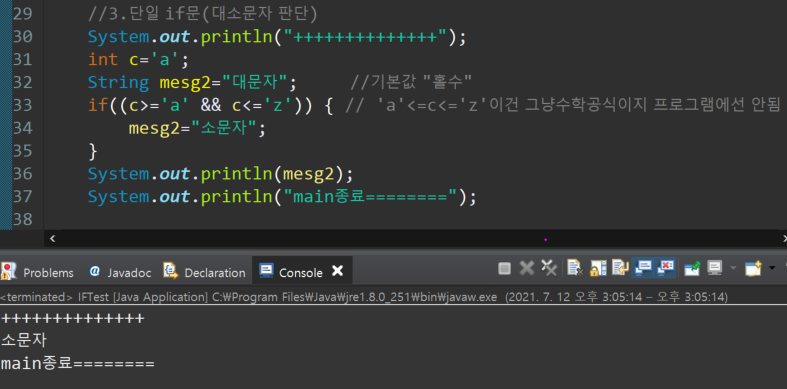Toggle Show Console When Standard Out Changes
Screen dimensions: 787x389
pos(643,268)
